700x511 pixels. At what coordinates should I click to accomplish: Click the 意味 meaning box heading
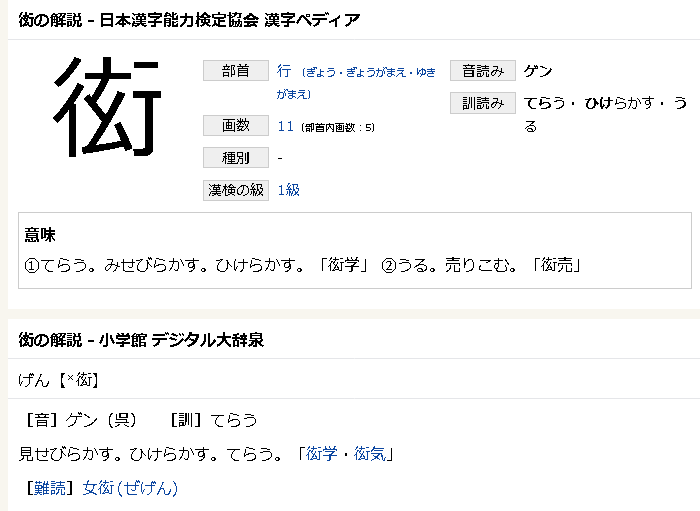click(40, 235)
